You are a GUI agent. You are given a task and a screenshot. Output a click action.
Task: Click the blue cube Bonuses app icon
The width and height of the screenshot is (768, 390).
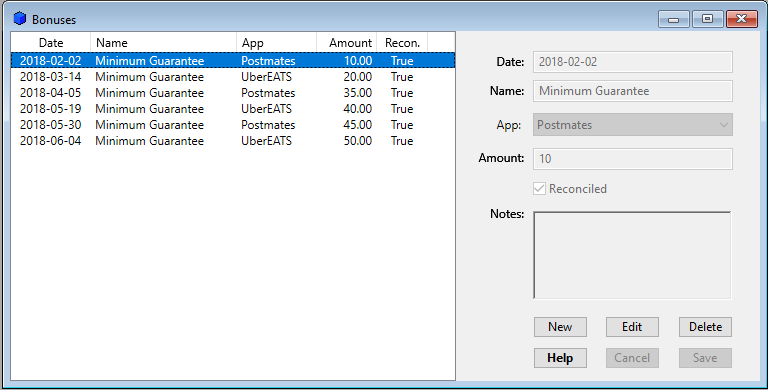pos(20,19)
